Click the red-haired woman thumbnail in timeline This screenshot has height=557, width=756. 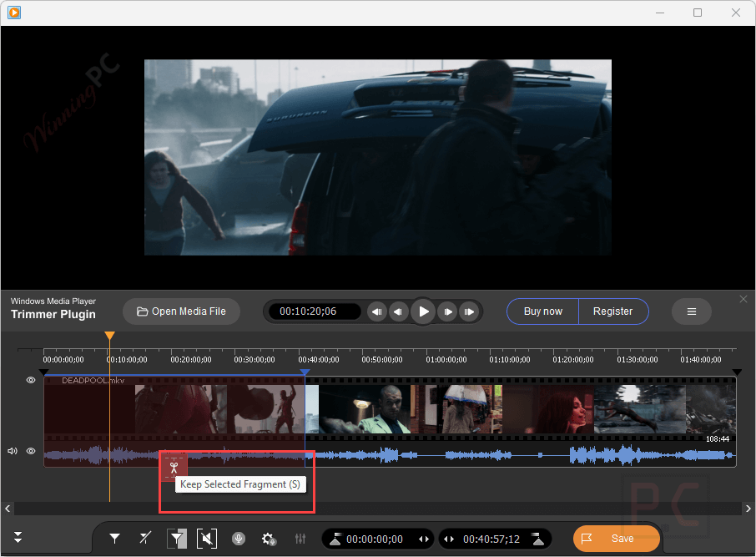click(x=548, y=409)
